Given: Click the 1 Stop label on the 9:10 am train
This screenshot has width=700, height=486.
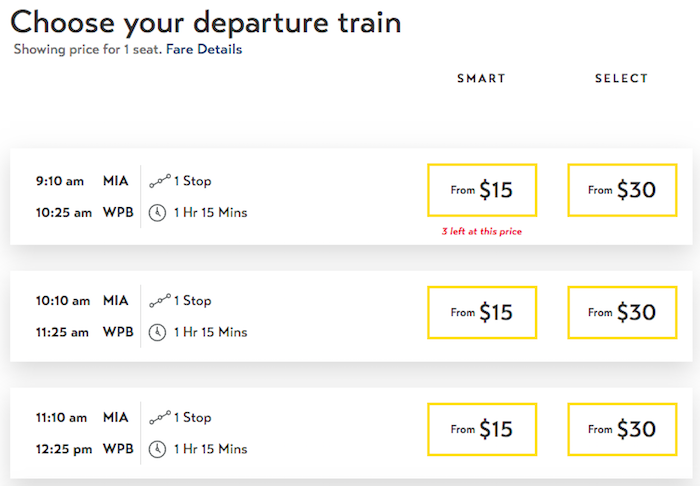Looking at the screenshot, I should point(192,181).
